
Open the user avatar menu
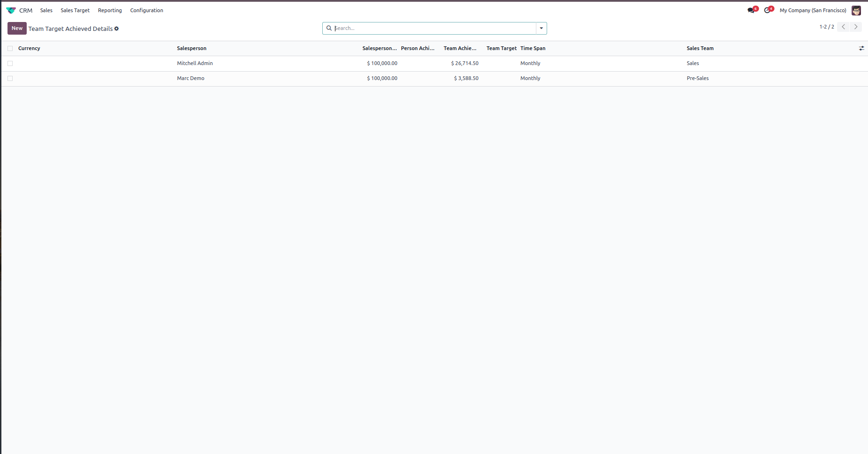coord(856,10)
